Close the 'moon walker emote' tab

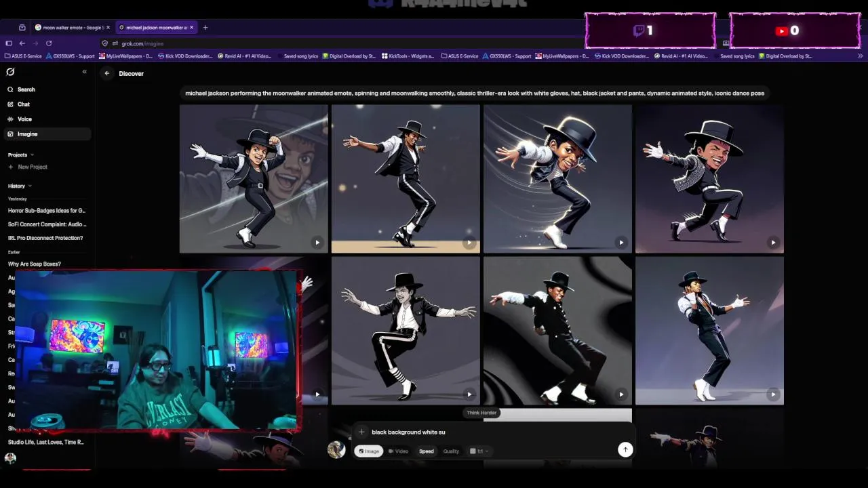(108, 28)
